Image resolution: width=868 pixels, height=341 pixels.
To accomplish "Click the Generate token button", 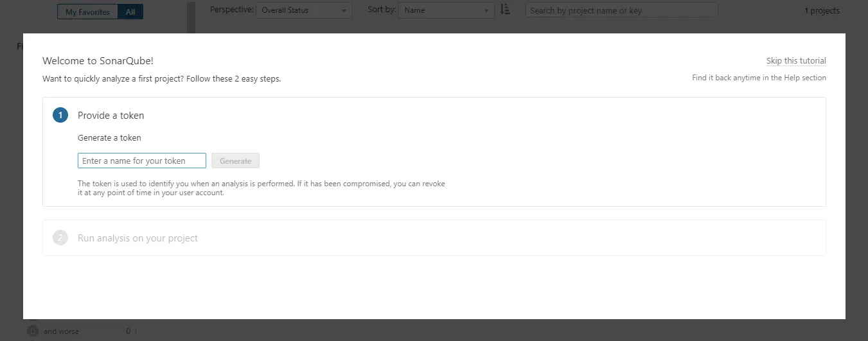I will [x=235, y=161].
